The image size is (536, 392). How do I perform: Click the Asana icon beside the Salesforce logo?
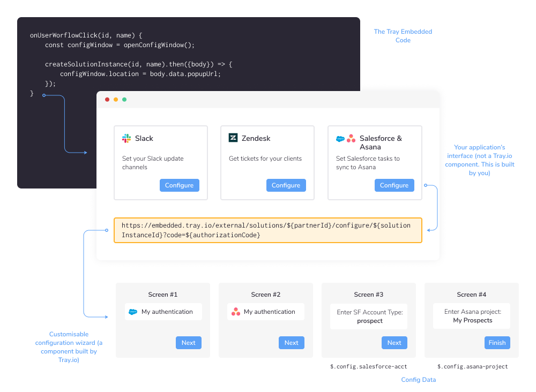click(351, 138)
